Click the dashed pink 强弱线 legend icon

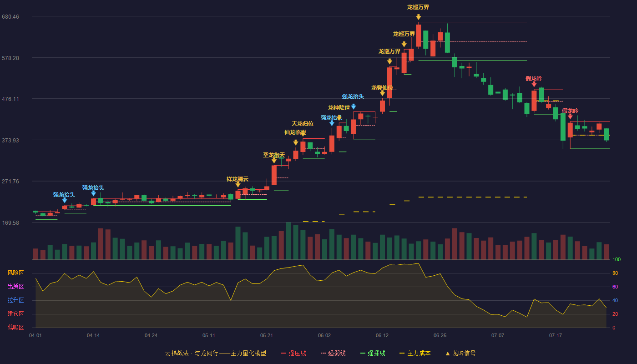323,353
